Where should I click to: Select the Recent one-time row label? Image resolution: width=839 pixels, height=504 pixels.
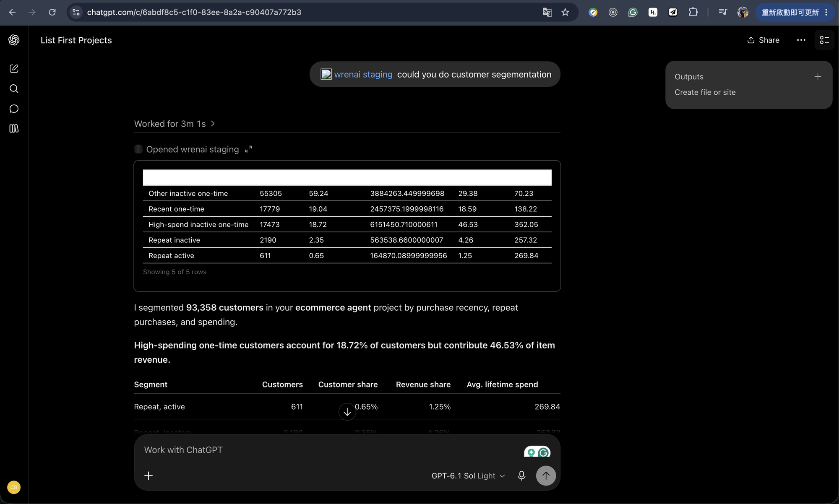176,209
